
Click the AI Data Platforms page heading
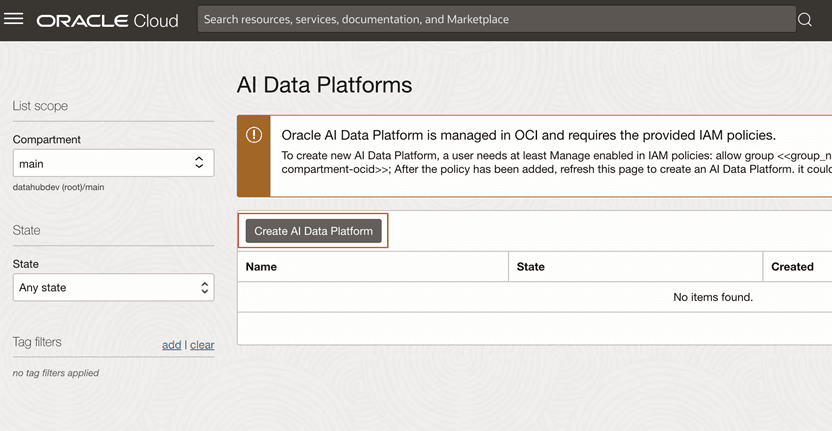(x=324, y=85)
